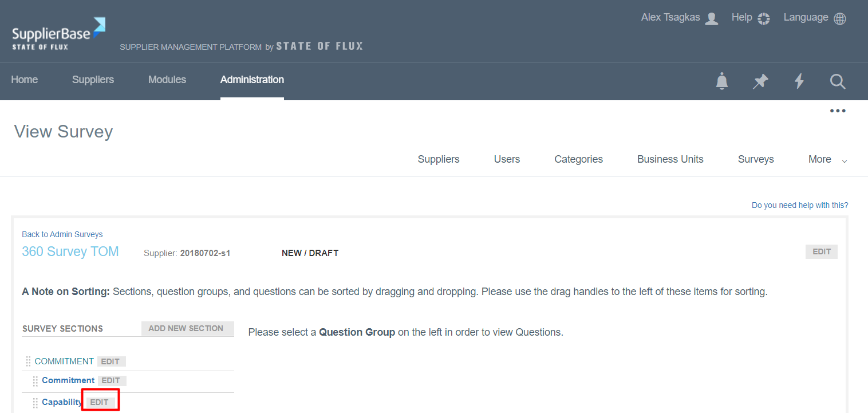Viewport: 868px width, 413px height.
Task: Follow the Back to Admin Surveys link
Action: click(62, 234)
